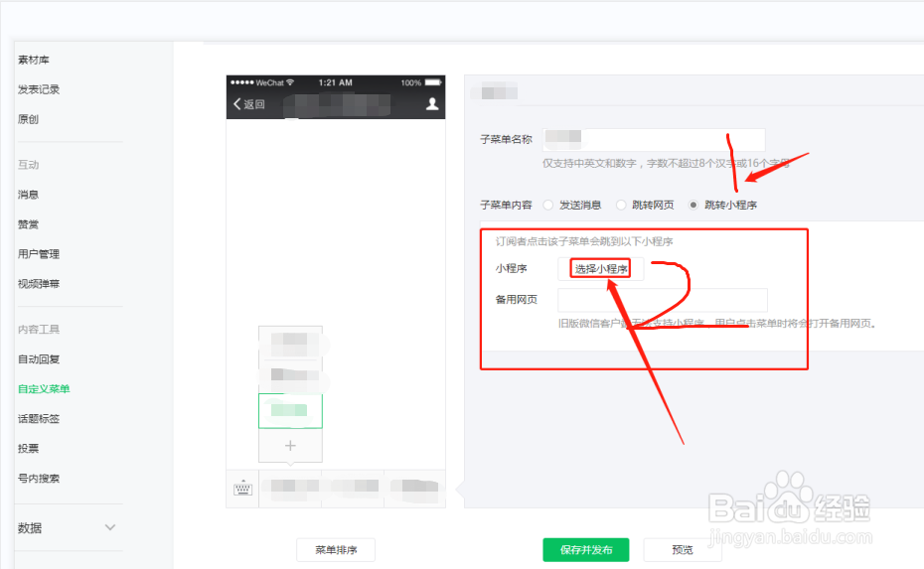Click the profile icon in phone header
924x569 pixels.
(x=432, y=104)
